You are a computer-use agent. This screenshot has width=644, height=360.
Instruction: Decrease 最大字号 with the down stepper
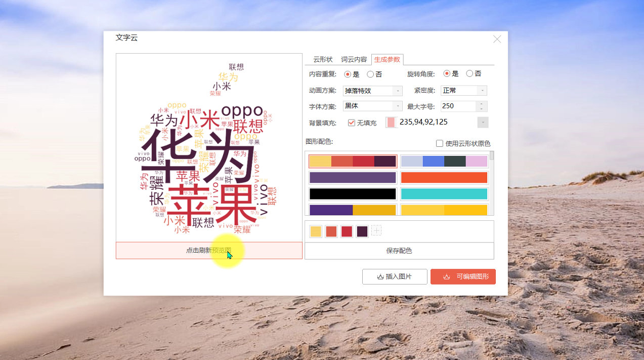pos(482,109)
